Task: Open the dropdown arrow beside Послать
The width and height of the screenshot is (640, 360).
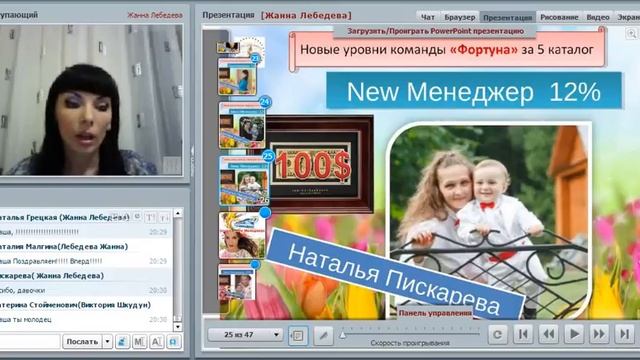Action: [x=107, y=341]
